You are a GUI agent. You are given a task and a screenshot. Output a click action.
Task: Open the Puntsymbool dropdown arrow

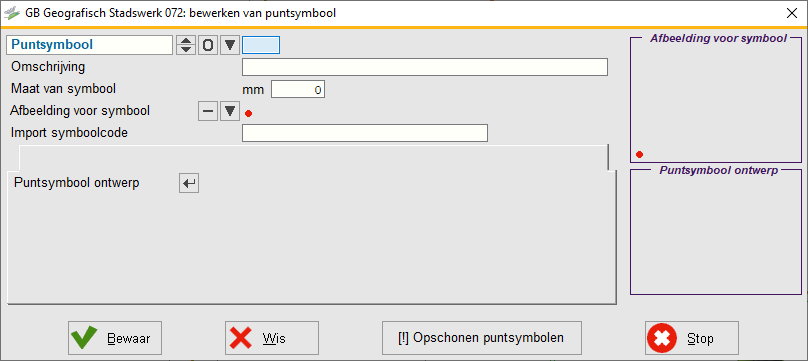[230, 45]
